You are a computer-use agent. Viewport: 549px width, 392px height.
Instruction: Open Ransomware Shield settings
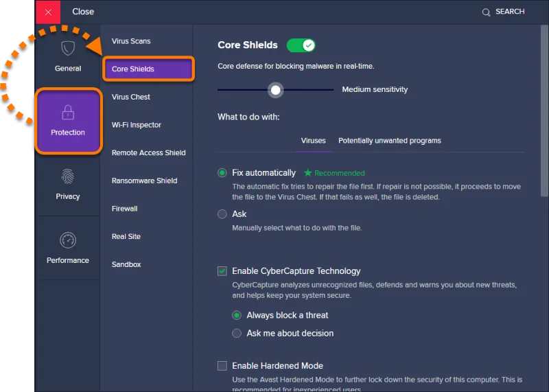point(144,181)
